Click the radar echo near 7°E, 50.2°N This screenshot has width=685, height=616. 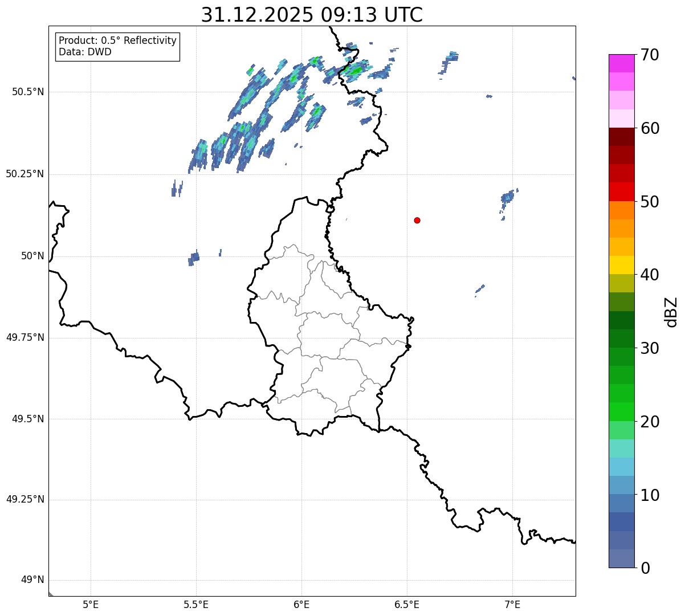508,198
